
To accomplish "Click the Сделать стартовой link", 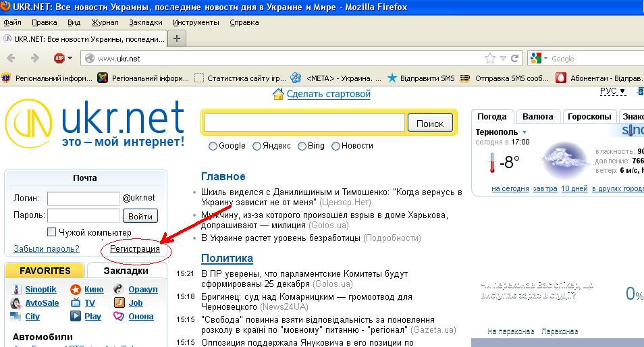I will [329, 94].
